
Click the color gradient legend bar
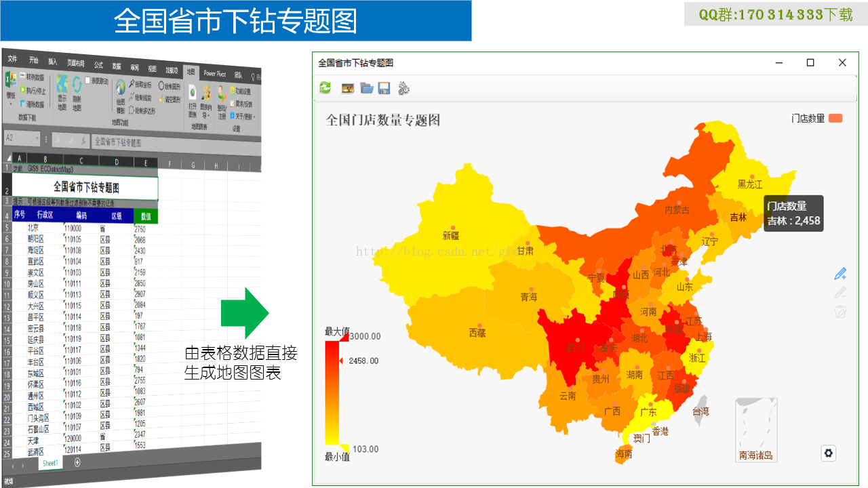(332, 392)
